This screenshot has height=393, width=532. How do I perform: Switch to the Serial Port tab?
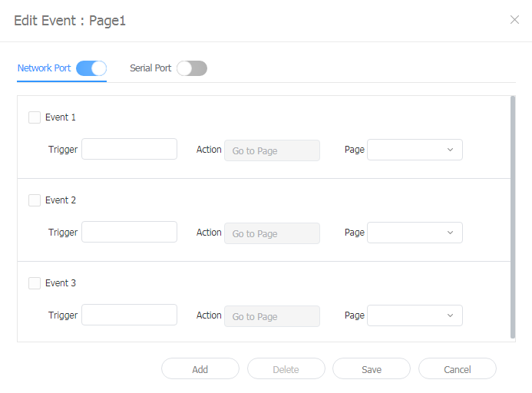[150, 68]
